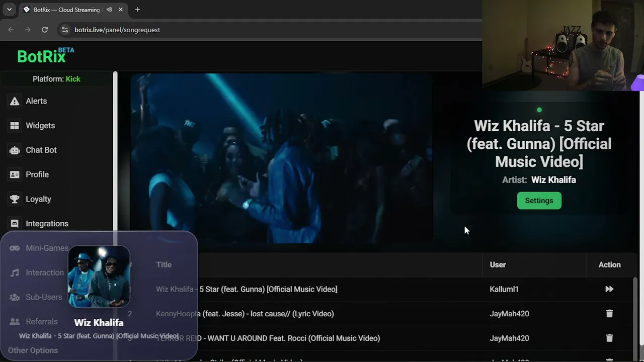Click the Wiz Khalifa music video player

(x=282, y=158)
